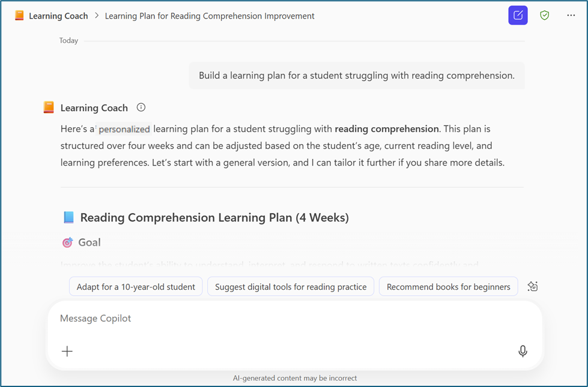Navigate to Learning Coach via the breadcrumb
This screenshot has width=588, height=387.
pos(58,16)
